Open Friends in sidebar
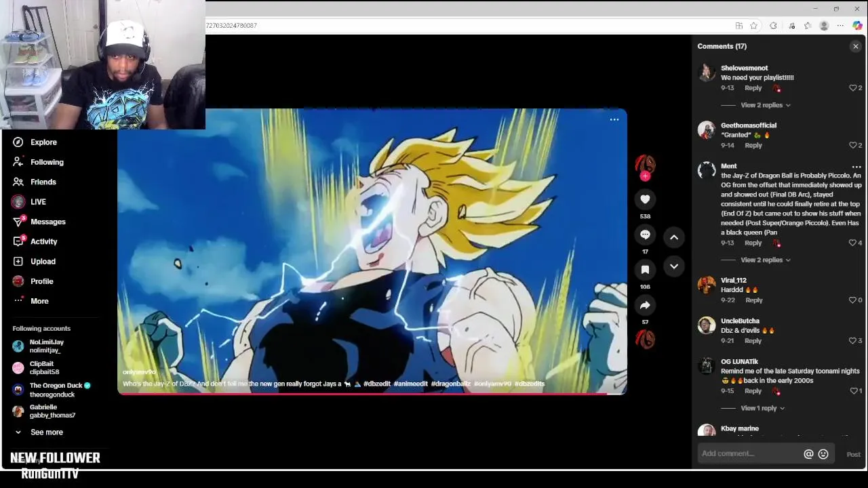 click(x=35, y=182)
